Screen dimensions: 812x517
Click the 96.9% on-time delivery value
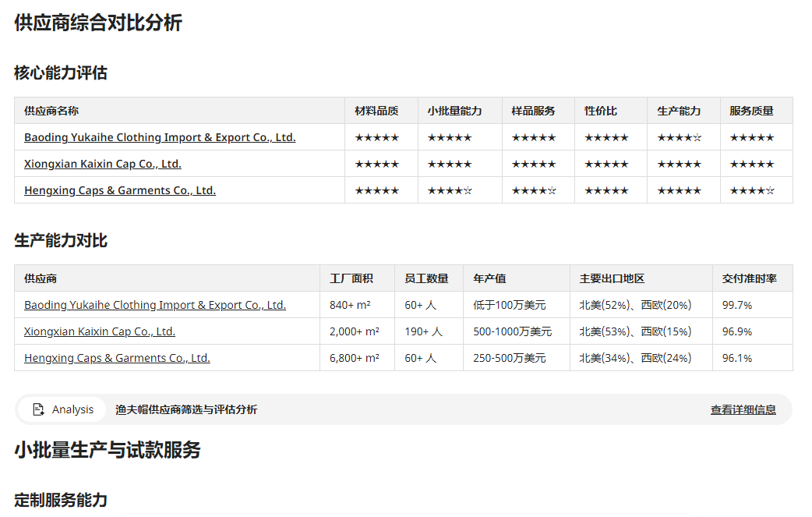click(x=737, y=331)
